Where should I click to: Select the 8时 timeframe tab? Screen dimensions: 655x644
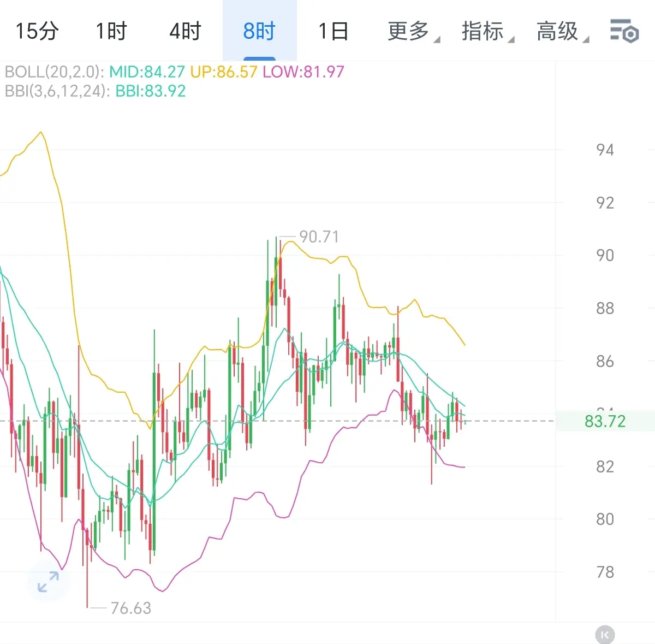[x=259, y=31]
